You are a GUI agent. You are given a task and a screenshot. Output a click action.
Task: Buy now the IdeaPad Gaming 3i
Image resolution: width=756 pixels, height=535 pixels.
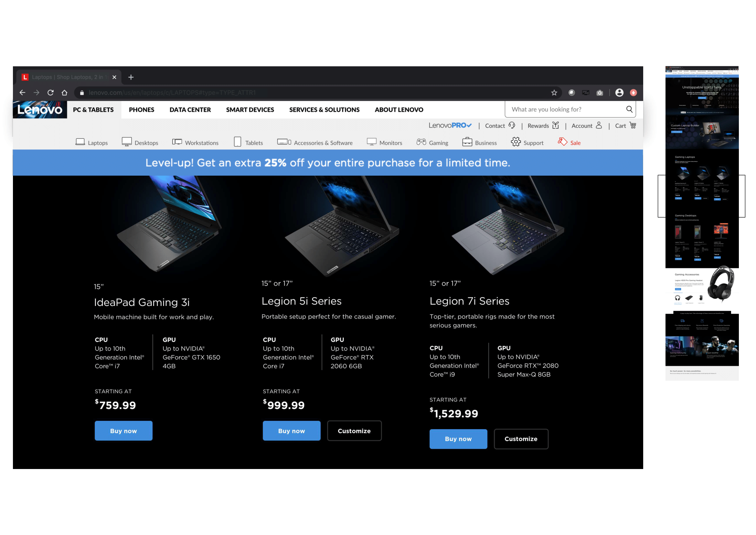point(123,431)
